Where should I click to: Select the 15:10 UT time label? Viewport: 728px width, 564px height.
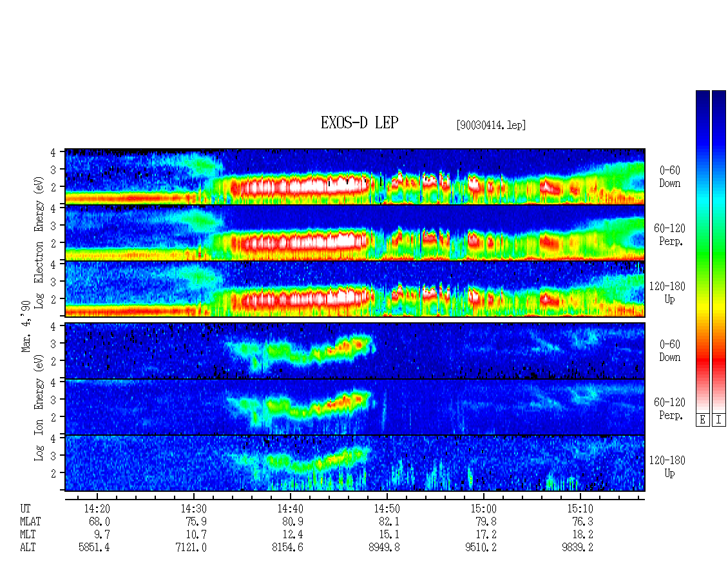[x=580, y=509]
